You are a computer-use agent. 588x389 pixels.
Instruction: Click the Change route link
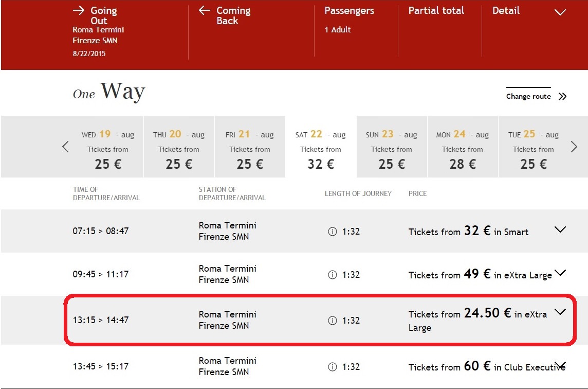click(528, 96)
